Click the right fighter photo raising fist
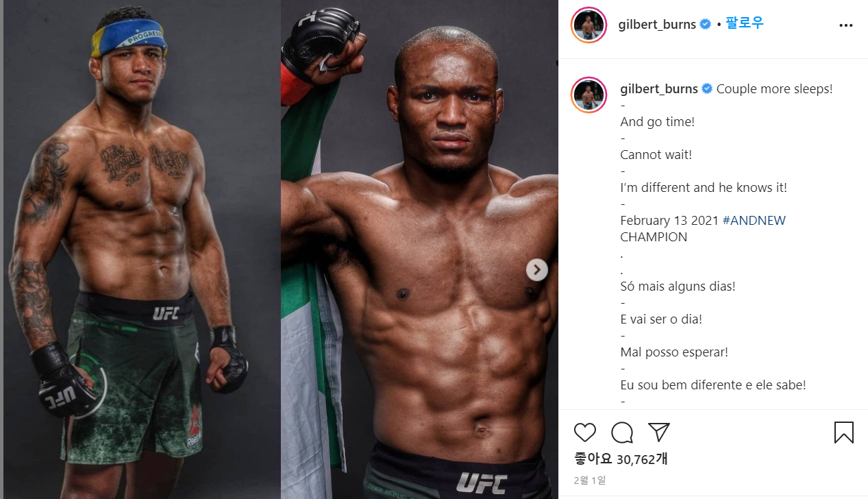 (419, 249)
